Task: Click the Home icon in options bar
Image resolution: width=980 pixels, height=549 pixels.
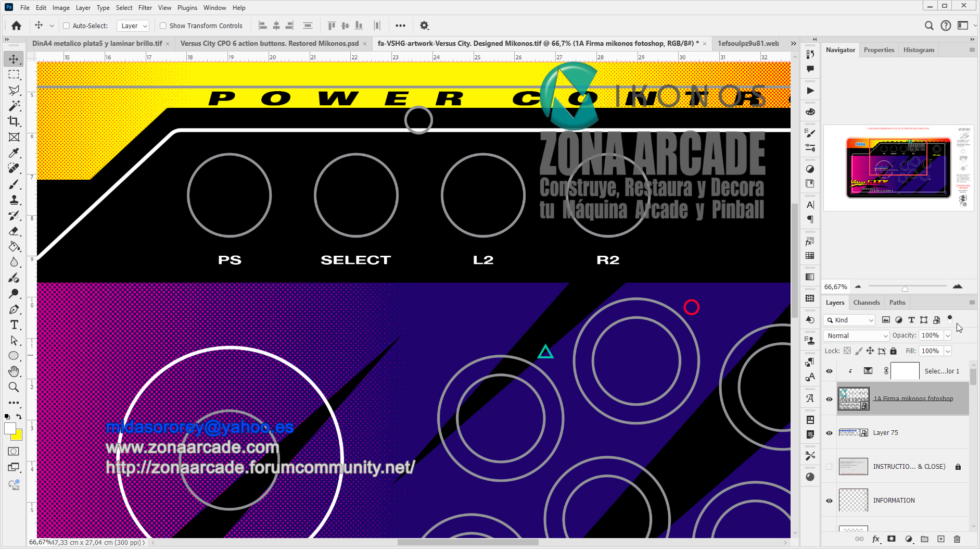Action: (17, 26)
